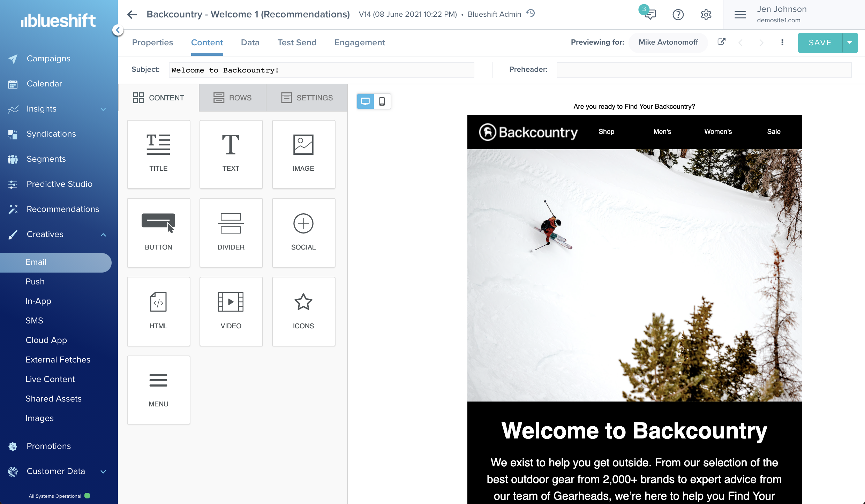Image resolution: width=865 pixels, height=504 pixels.
Task: Open External Fetches
Action: click(x=58, y=360)
